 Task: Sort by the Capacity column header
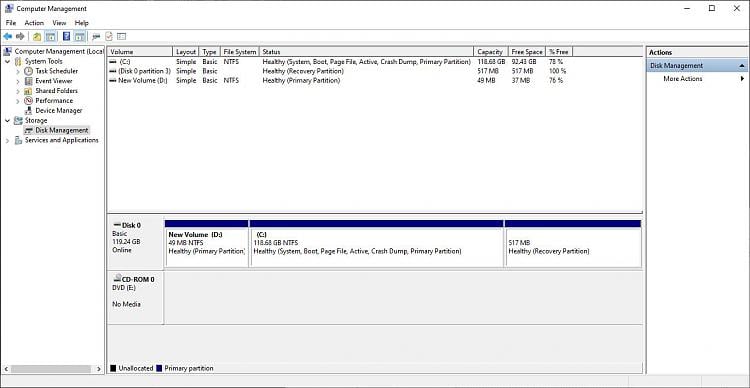[x=490, y=52]
